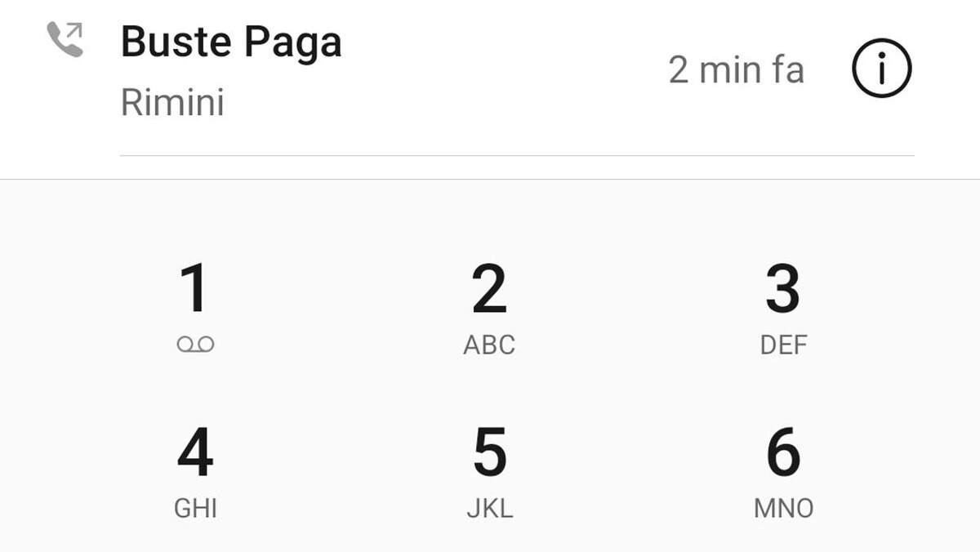980x552 pixels.
Task: Click the "2 min fa" timestamp
Action: (x=736, y=70)
